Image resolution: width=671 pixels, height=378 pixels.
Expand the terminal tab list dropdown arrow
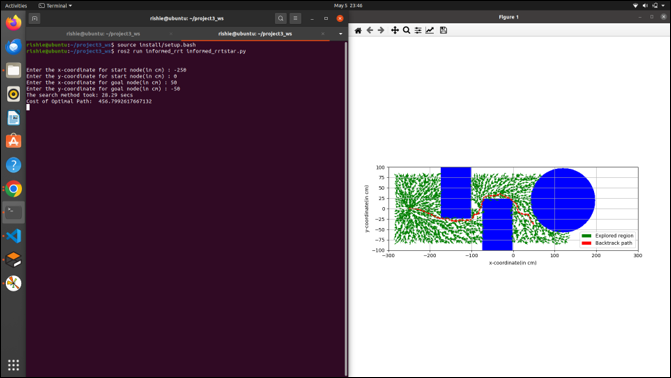tap(341, 34)
